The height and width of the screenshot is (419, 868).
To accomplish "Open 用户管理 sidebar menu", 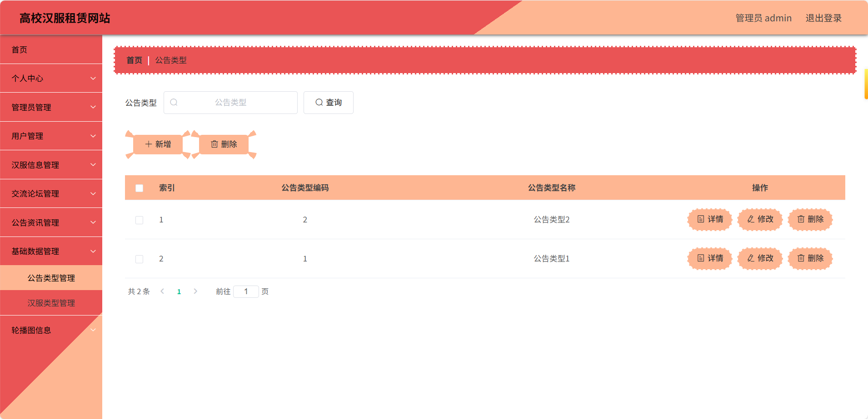I will 51,136.
